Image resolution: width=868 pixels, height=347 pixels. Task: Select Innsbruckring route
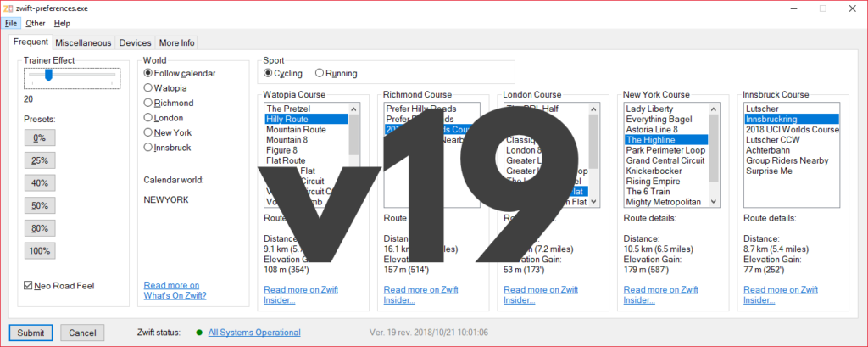[x=792, y=119]
